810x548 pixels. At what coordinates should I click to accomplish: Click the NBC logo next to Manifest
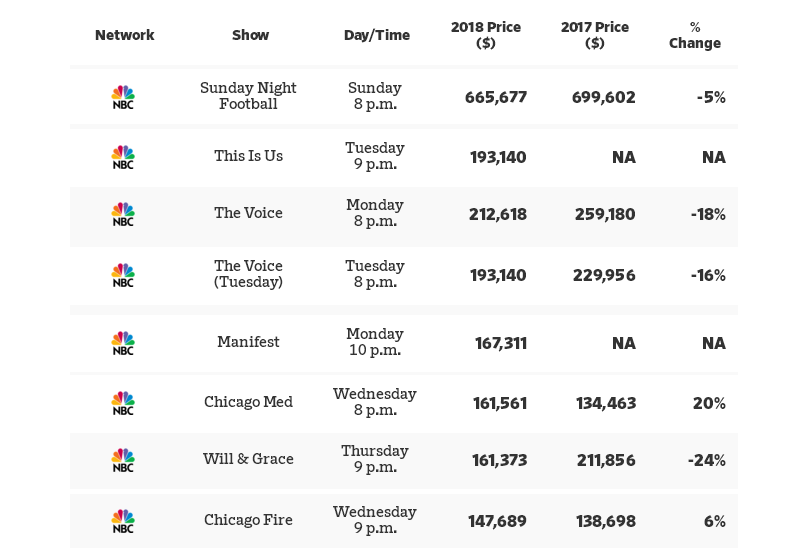123,343
